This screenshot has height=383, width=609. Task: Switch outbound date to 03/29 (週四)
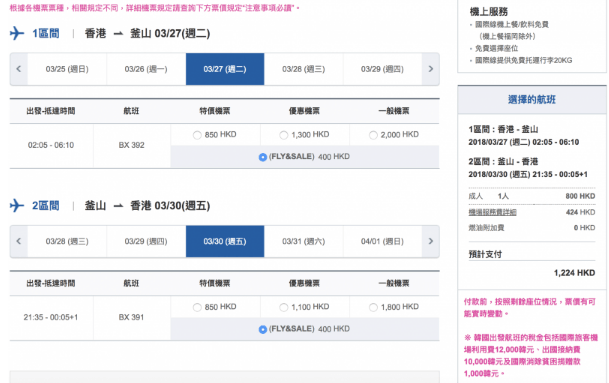[383, 69]
